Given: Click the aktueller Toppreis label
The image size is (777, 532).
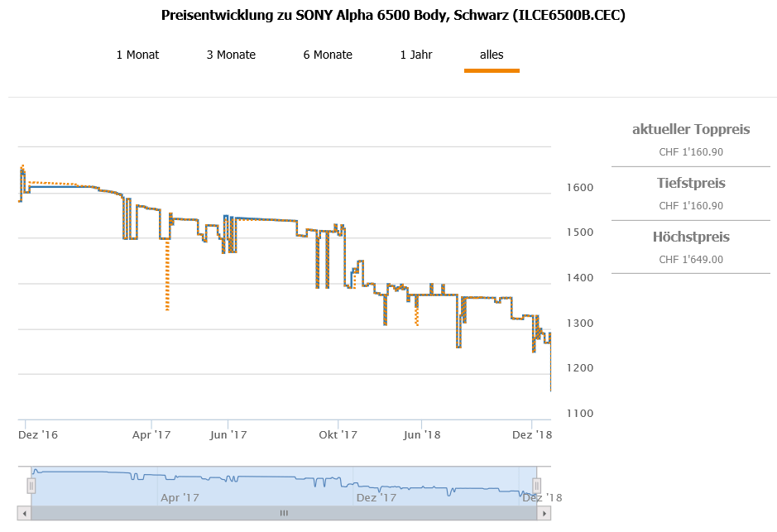Looking at the screenshot, I should 691,129.
